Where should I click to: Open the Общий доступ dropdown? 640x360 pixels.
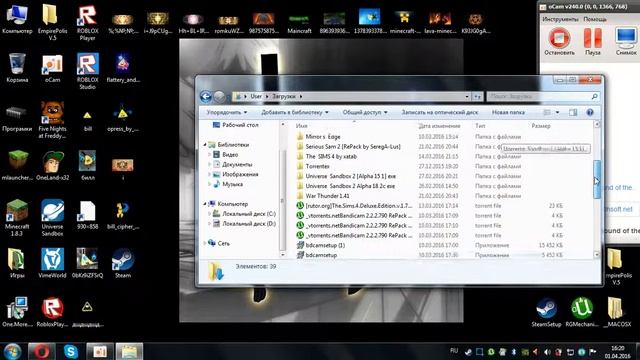[365, 112]
